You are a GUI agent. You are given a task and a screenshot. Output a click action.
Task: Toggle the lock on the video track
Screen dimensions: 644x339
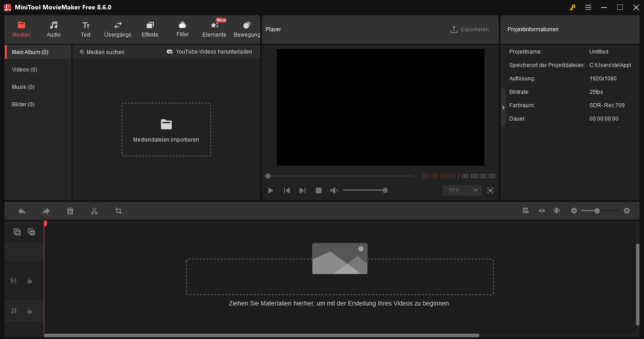coord(30,280)
